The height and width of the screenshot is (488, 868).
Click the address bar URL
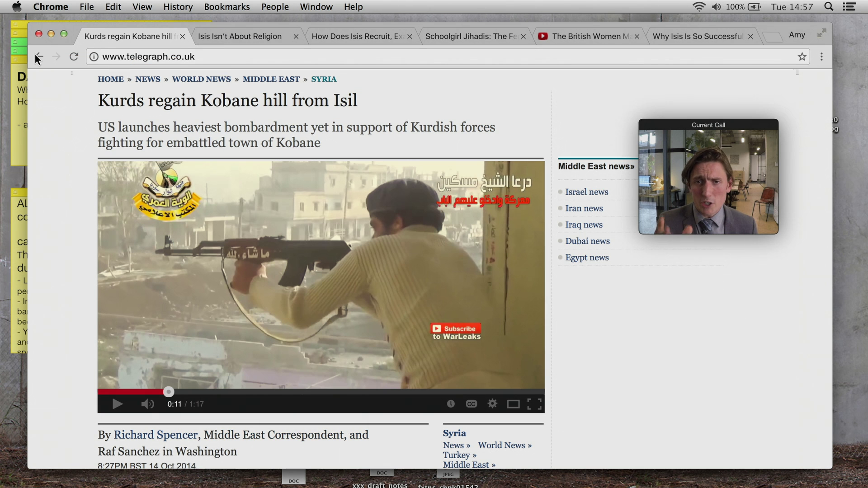pyautogui.click(x=148, y=57)
